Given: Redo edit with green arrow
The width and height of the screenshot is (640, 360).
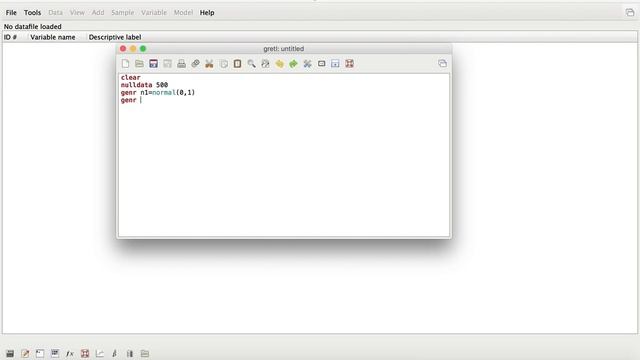Looking at the screenshot, I should [x=293, y=64].
